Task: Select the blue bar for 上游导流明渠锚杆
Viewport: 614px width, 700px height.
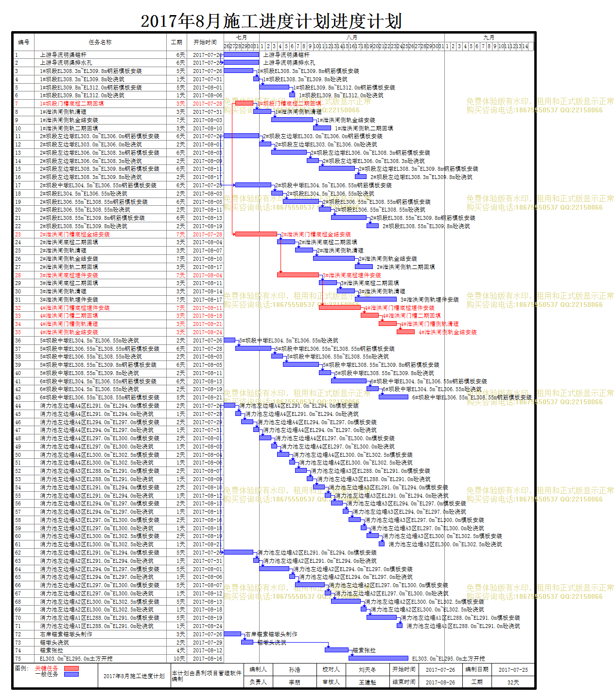Action: [241, 54]
